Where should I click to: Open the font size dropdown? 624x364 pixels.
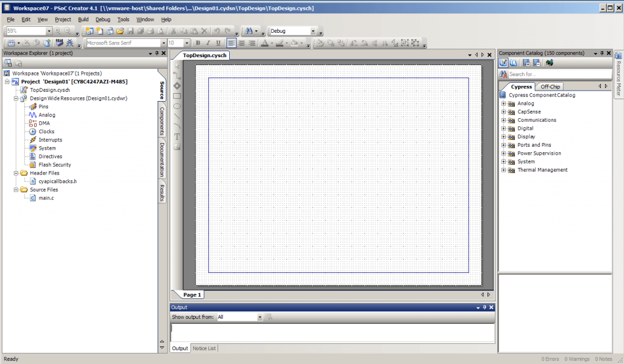[186, 43]
